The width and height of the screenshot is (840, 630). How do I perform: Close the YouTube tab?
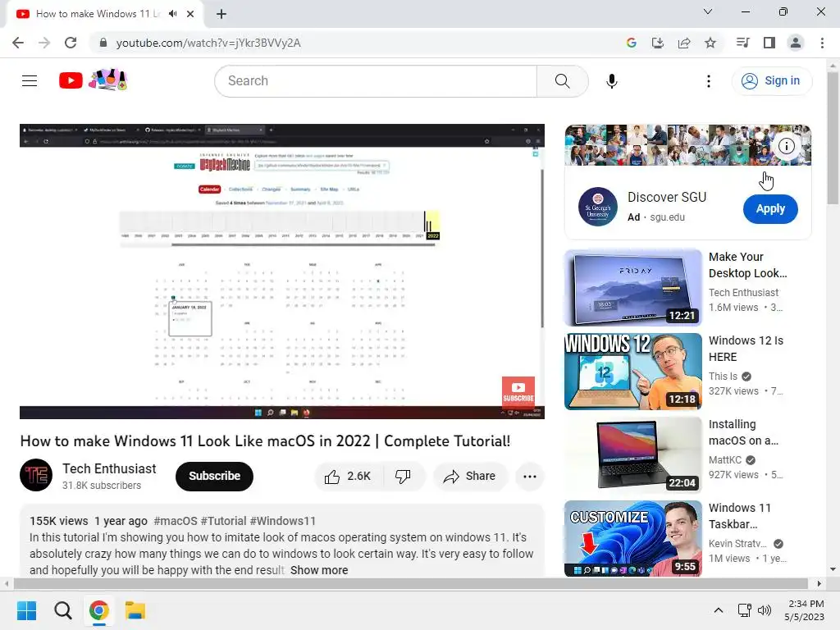point(190,14)
